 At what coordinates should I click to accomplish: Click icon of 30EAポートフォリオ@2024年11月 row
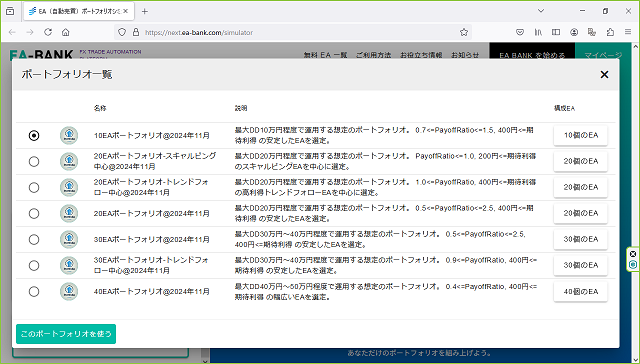[69, 240]
